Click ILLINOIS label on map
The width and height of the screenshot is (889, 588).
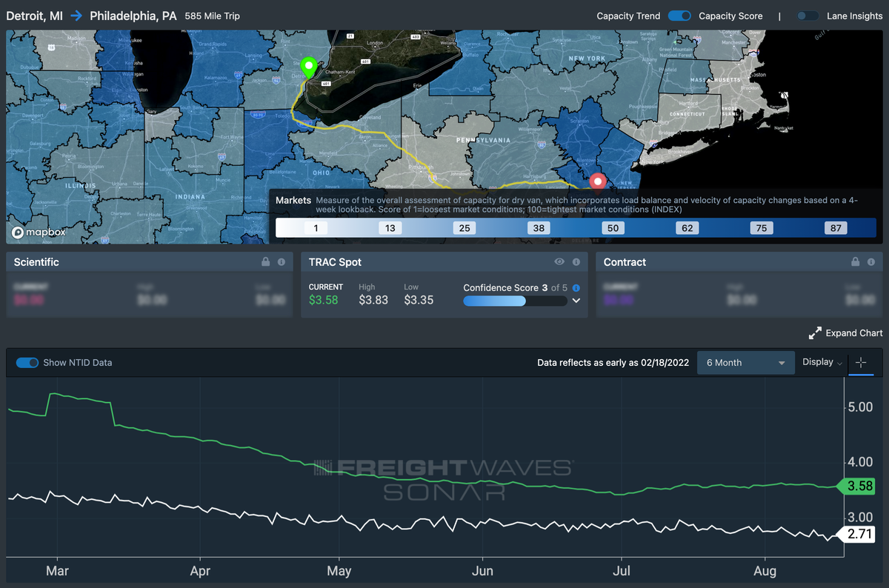click(x=80, y=186)
